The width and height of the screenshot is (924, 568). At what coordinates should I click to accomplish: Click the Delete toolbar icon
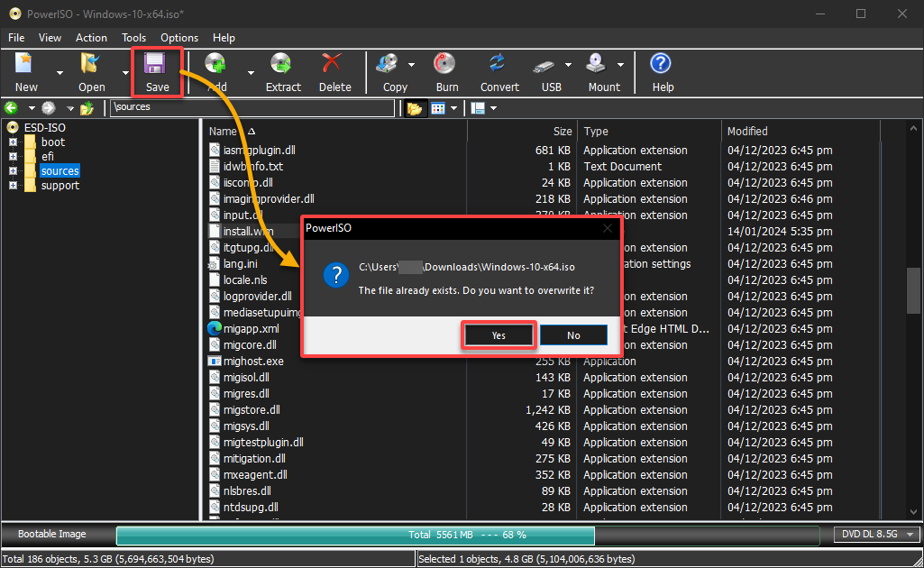(x=333, y=64)
